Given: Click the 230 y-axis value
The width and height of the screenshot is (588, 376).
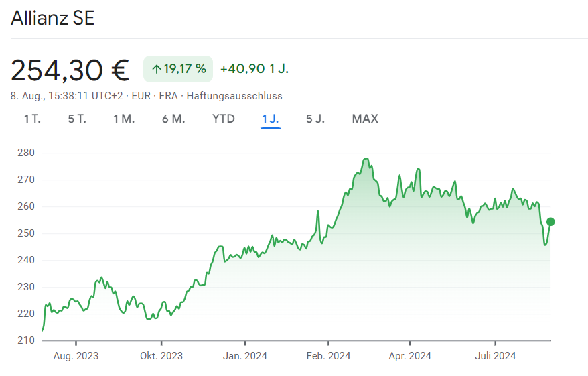Looking at the screenshot, I should [26, 287].
